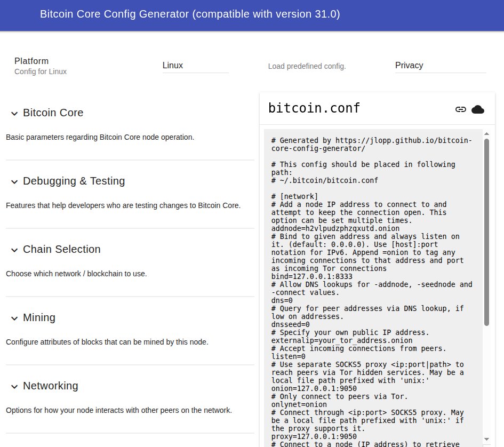
Task: Click the onion=127.0.0.1:9050 line
Action: (314, 388)
